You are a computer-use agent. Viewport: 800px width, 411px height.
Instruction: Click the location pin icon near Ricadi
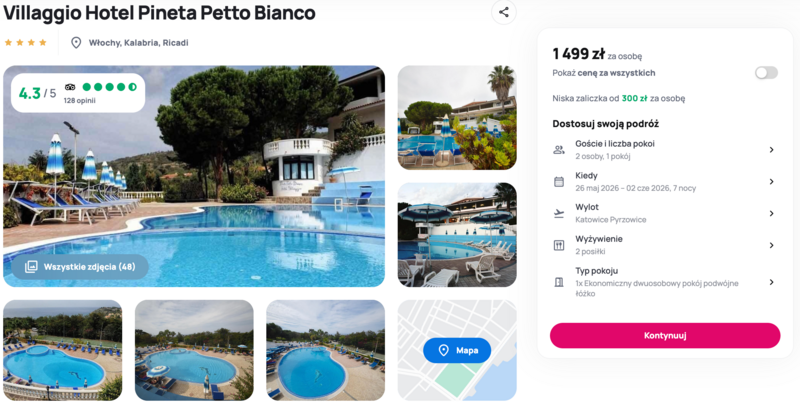pos(76,43)
